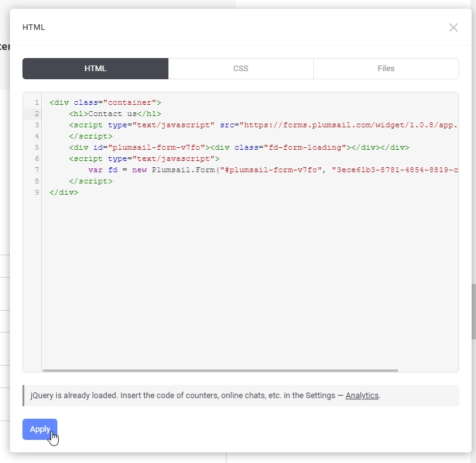Select line number 7 in gutter
Image resolution: width=476 pixels, height=463 pixels.
point(37,170)
